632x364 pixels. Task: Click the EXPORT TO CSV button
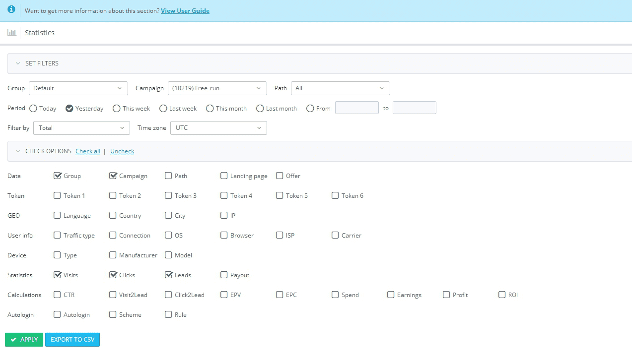(72, 340)
